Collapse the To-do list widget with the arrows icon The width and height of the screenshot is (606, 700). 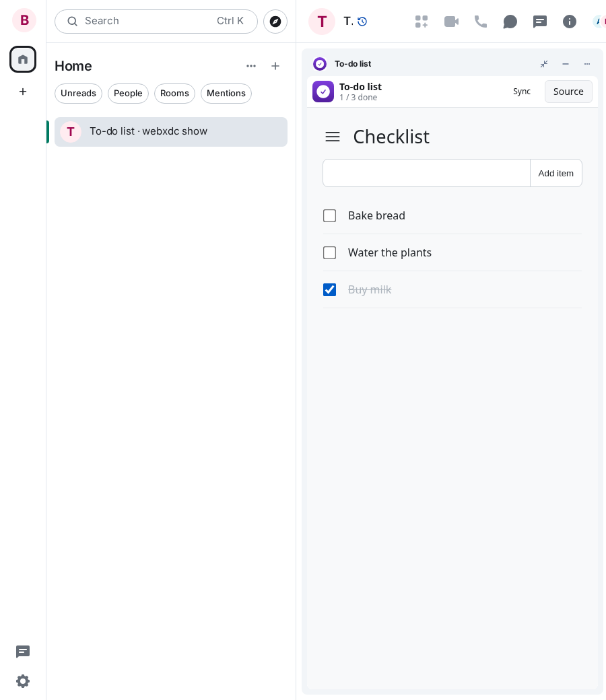544,64
